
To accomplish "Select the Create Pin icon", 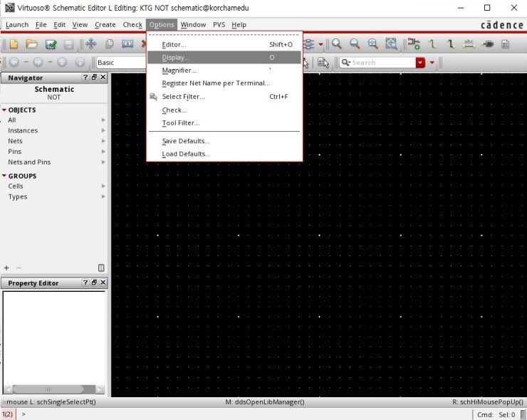I will (x=488, y=44).
